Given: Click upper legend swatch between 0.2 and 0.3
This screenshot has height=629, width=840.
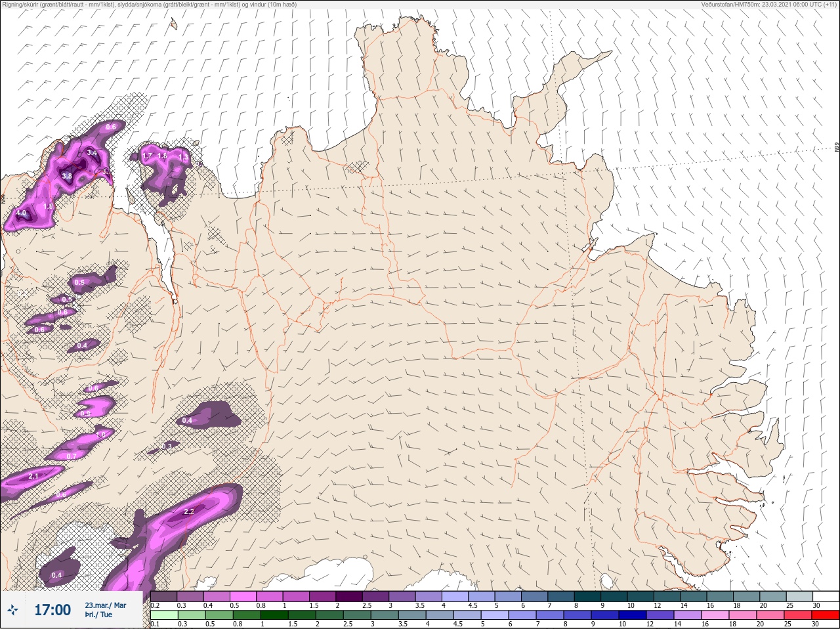Looking at the screenshot, I should 164,596.
